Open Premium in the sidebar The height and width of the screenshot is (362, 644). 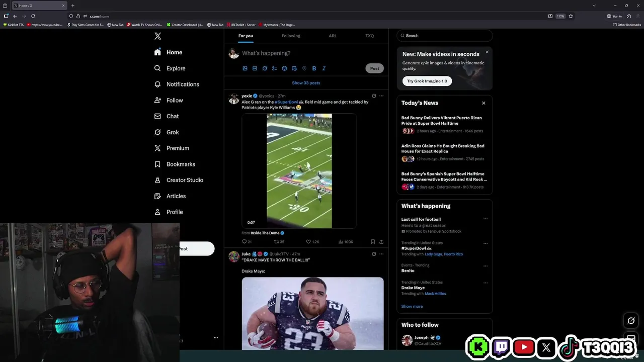[172, 148]
